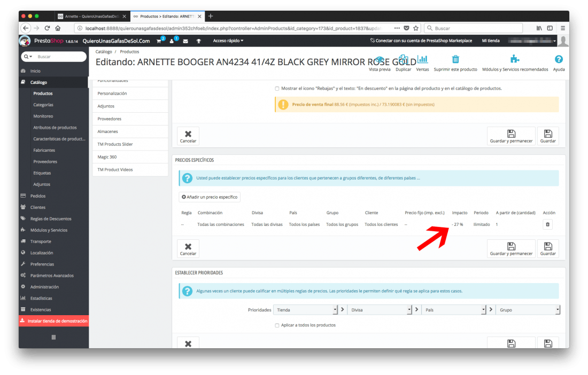Click Añadir un precio específico button
The width and height of the screenshot is (588, 375).
210,197
